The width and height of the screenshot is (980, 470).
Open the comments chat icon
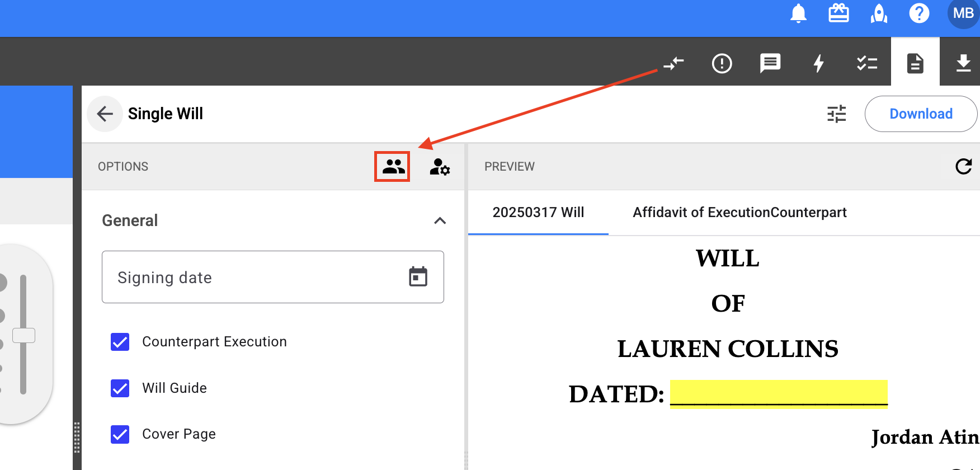tap(770, 63)
